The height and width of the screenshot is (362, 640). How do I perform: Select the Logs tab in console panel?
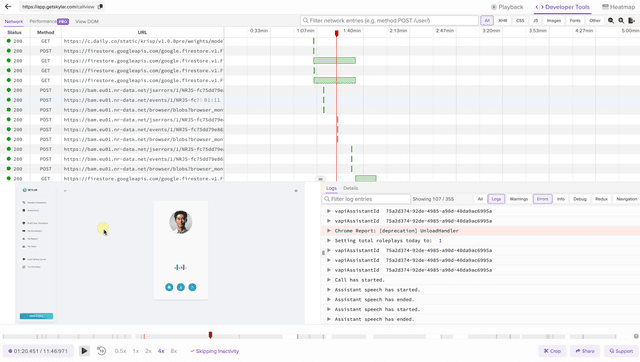click(331, 188)
